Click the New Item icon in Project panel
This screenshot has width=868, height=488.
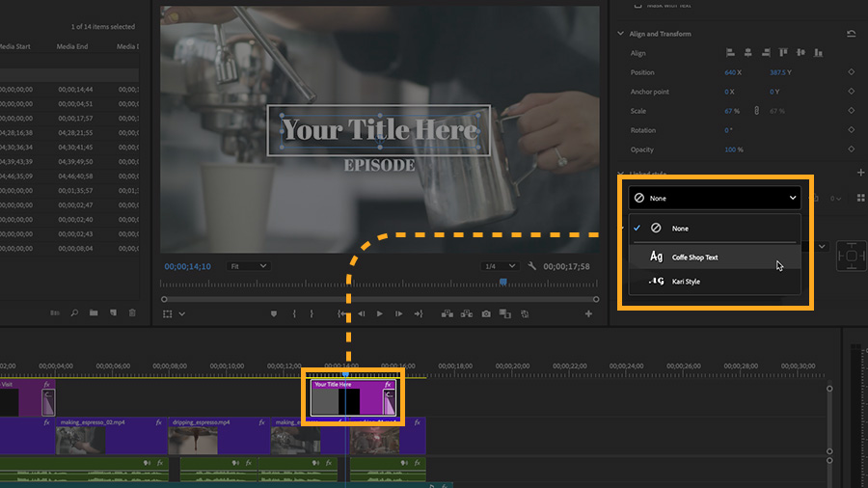(x=113, y=312)
